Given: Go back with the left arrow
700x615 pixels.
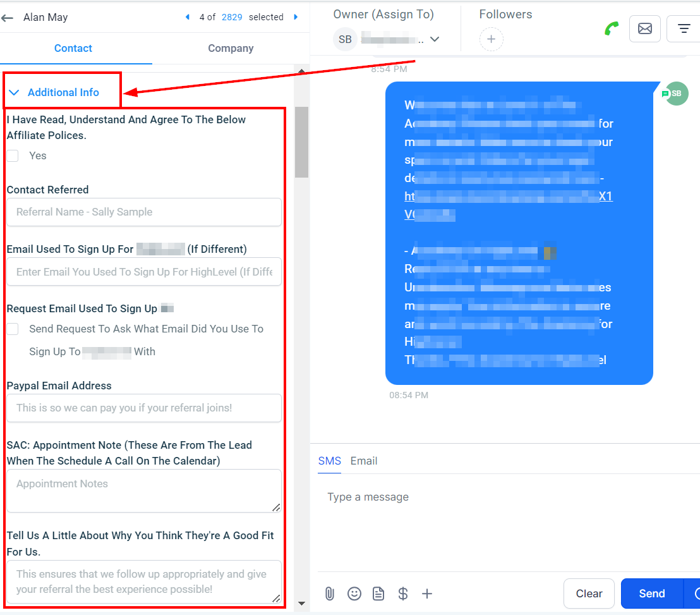Looking at the screenshot, I should (x=7, y=18).
